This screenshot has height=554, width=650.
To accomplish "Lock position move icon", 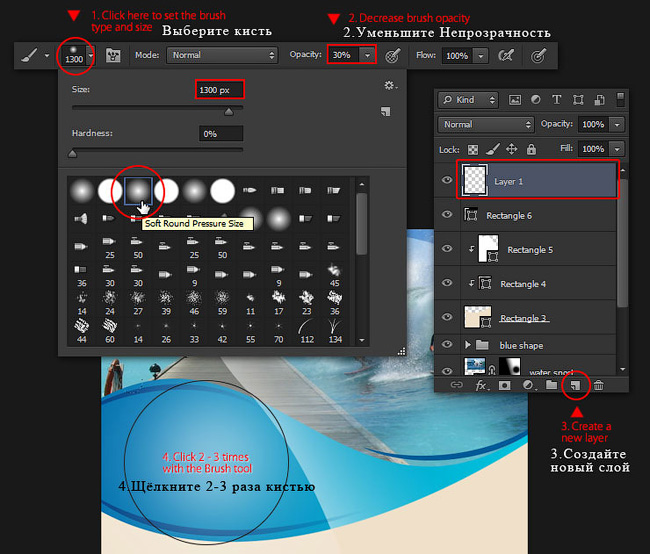I will click(x=512, y=149).
